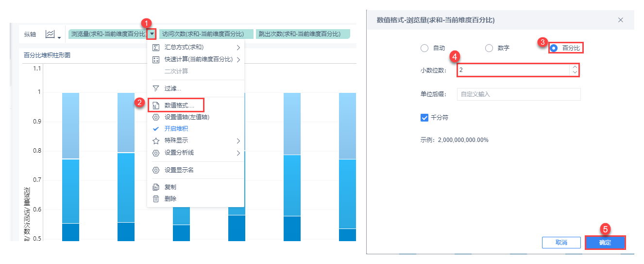Image resolution: width=644 pixels, height=264 pixels.
Task: Choose 设置值轴(左值轴) from the context menu
Action: [x=187, y=117]
